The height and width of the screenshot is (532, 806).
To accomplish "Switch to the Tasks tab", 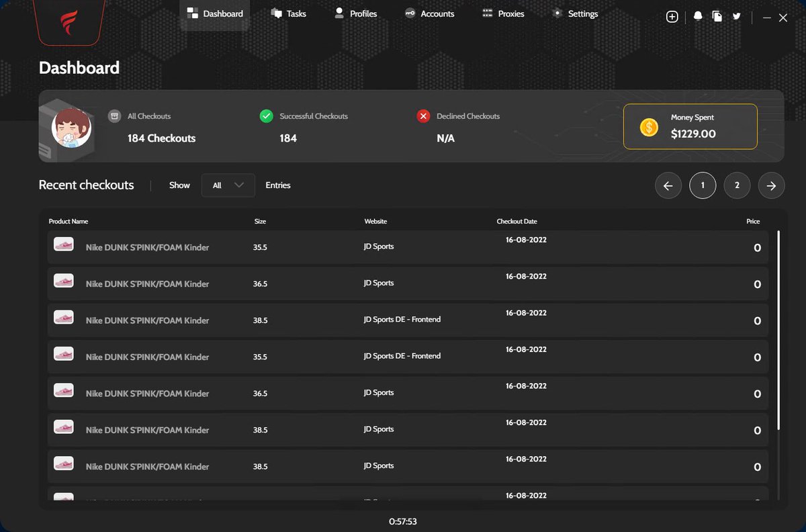I will coord(288,13).
